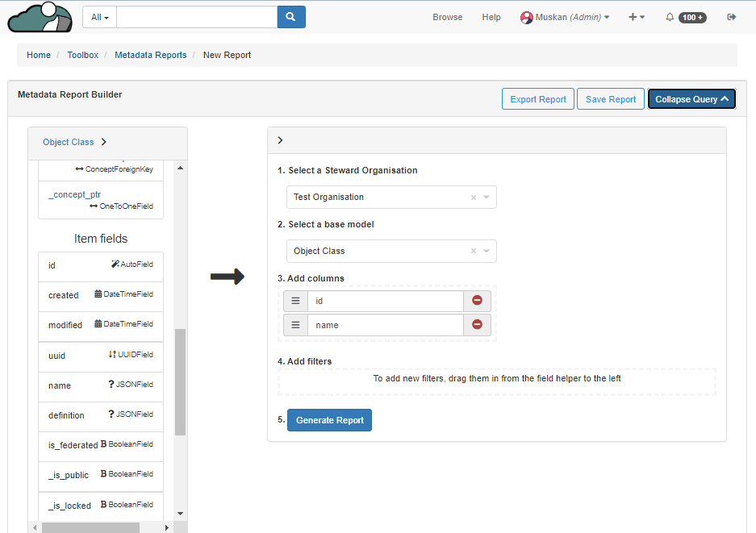Remove the name column via minus icon
Image resolution: width=756 pixels, height=533 pixels.
(x=477, y=325)
